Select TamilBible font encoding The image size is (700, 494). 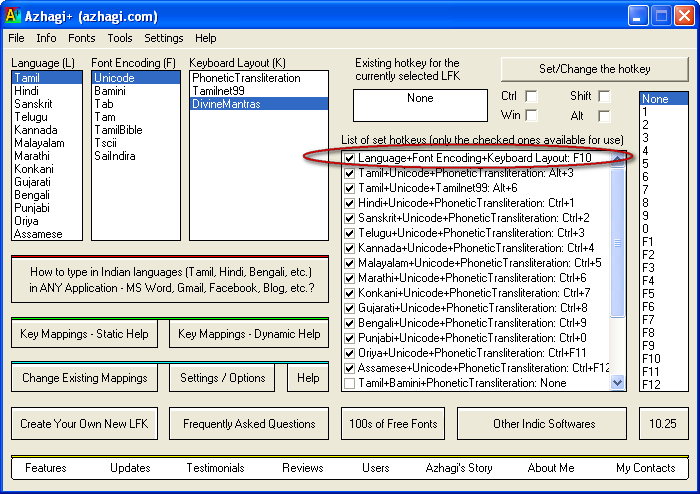pyautogui.click(x=136, y=130)
